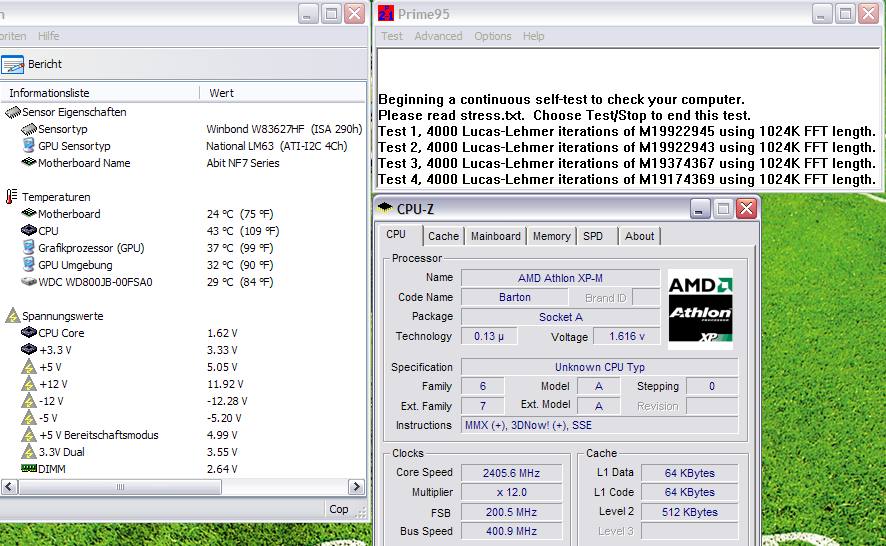This screenshot has width=886, height=546.
Task: Close the Prime95 window
Action: point(869,14)
